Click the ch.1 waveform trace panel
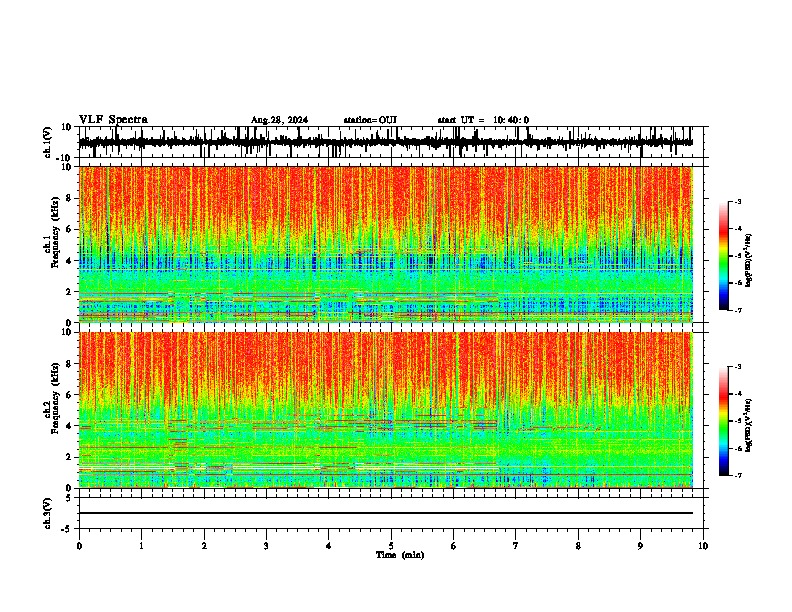 (x=391, y=142)
